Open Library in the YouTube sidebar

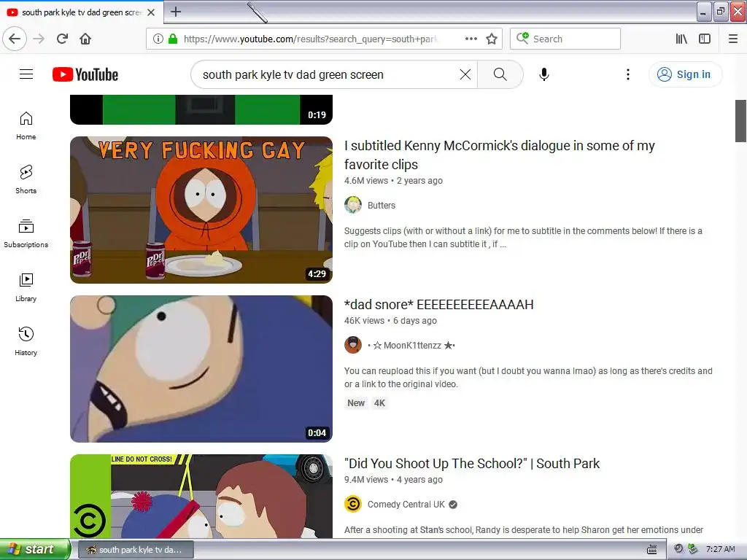[26, 287]
